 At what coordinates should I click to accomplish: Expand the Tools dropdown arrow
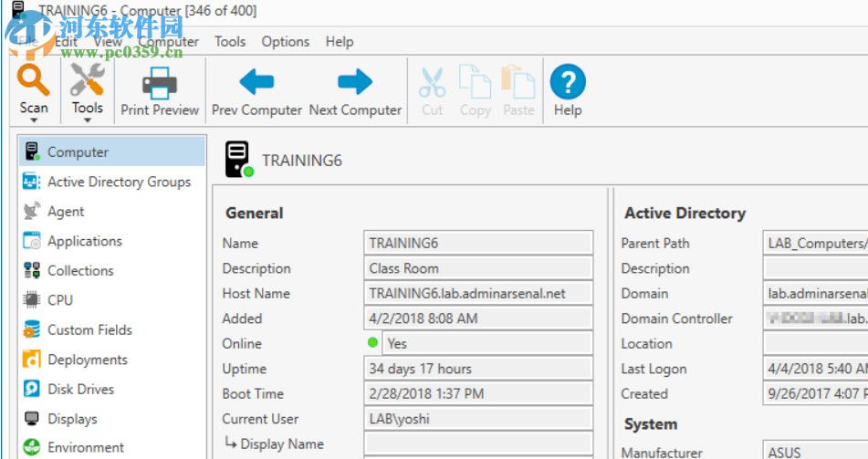pos(88,120)
